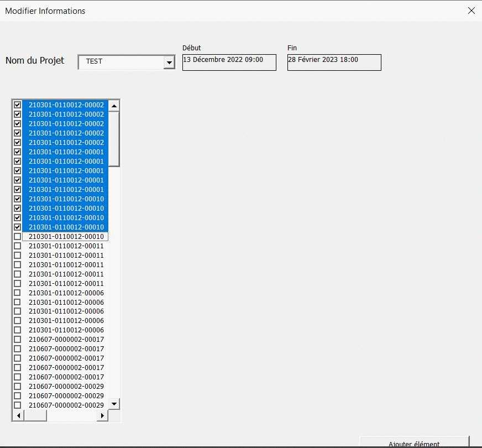Click the list's scroll right arrow
This screenshot has width=482, height=448.
[102, 416]
